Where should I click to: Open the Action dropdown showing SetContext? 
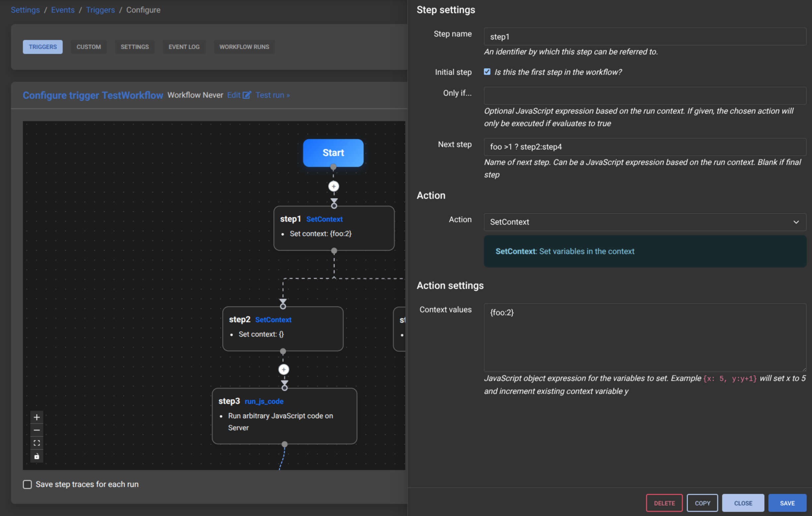pos(645,222)
